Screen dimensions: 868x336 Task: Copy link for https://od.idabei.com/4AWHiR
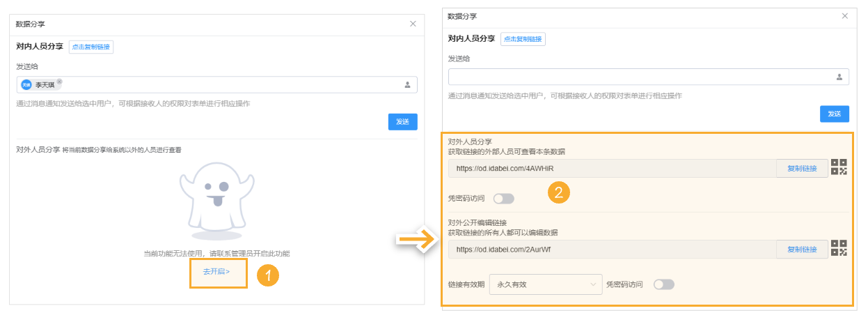802,168
